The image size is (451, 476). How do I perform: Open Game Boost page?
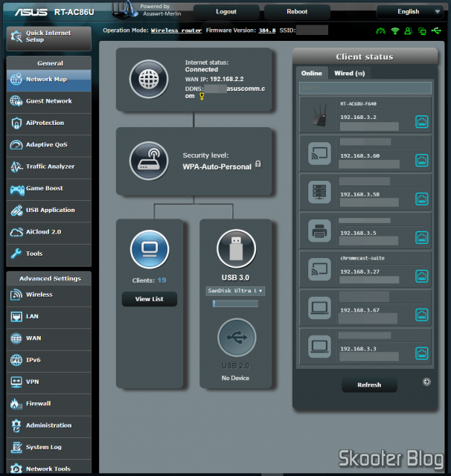pyautogui.click(x=49, y=188)
